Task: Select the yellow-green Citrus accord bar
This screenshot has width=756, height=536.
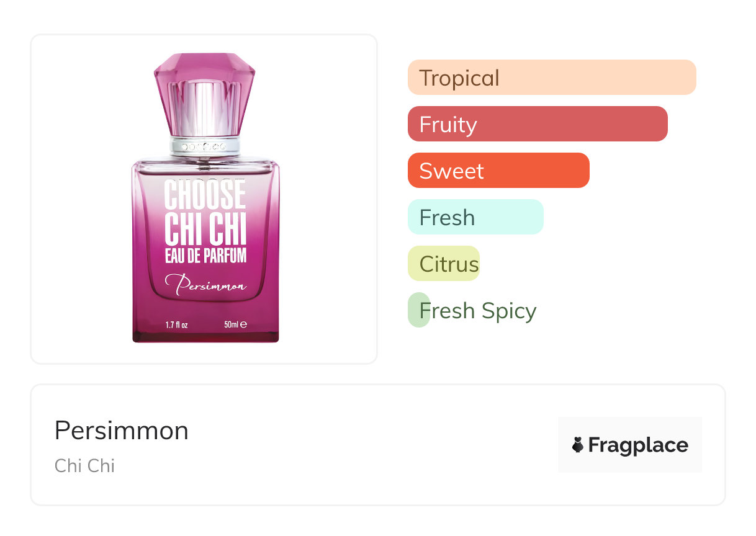Action: pos(443,264)
